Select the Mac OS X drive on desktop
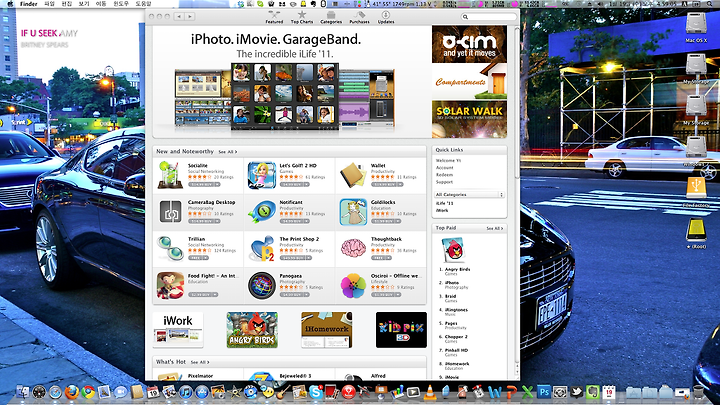 click(x=696, y=28)
